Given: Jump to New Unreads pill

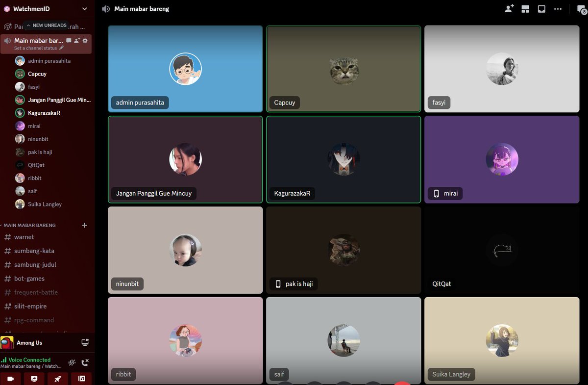Looking at the screenshot, I should tap(47, 25).
